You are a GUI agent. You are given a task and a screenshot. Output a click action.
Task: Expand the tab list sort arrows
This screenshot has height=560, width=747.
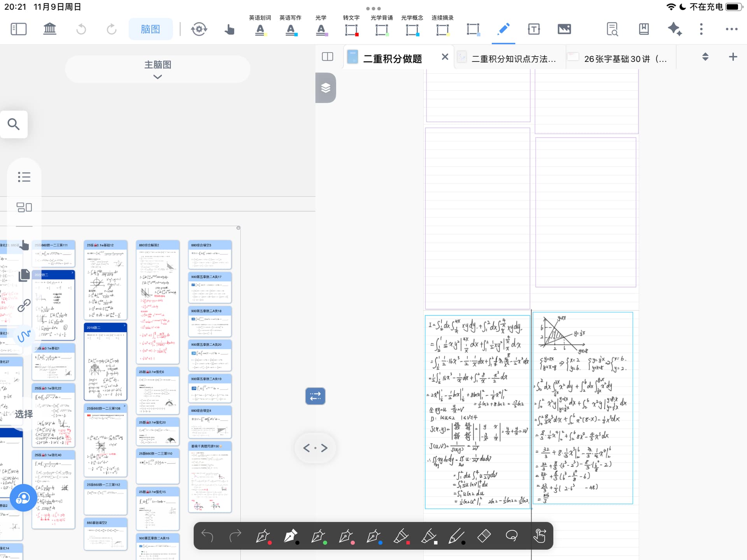tap(705, 57)
